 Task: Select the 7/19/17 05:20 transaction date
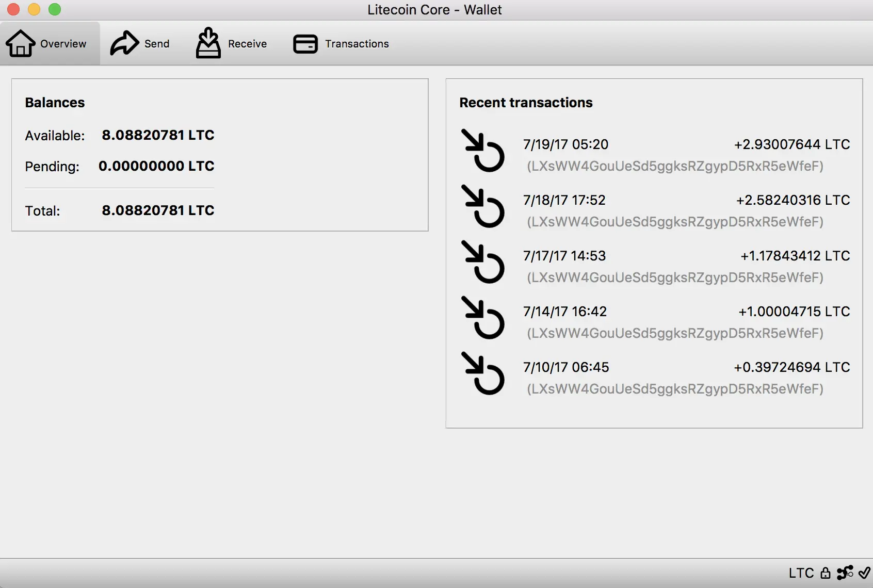(565, 144)
